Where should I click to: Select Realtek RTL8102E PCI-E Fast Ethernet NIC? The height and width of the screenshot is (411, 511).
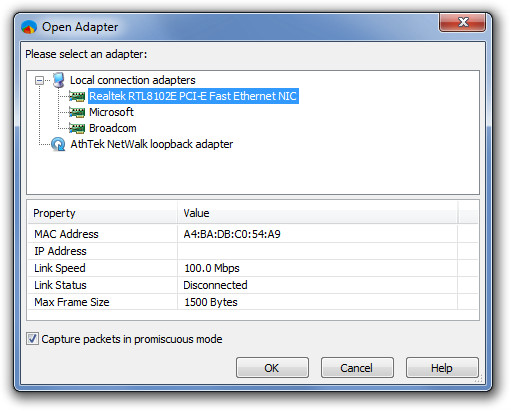193,96
